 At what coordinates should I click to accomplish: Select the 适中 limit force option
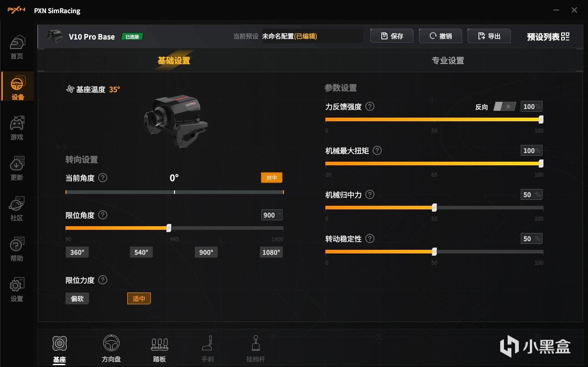[x=139, y=298]
